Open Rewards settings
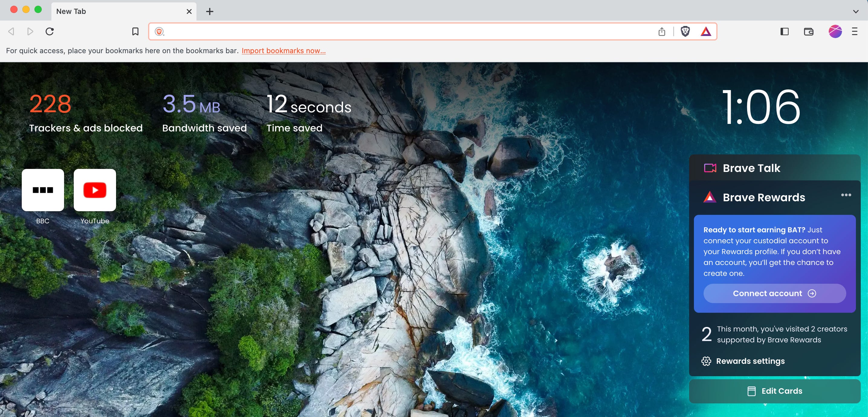The image size is (868, 417). tap(750, 361)
